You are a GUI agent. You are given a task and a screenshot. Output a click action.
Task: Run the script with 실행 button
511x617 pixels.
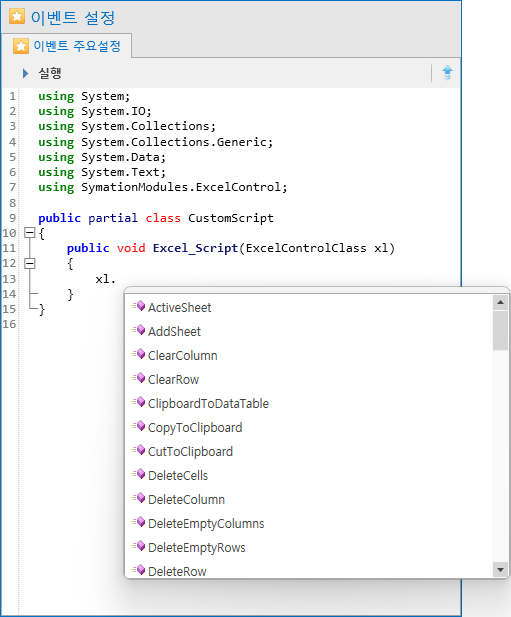tap(42, 73)
